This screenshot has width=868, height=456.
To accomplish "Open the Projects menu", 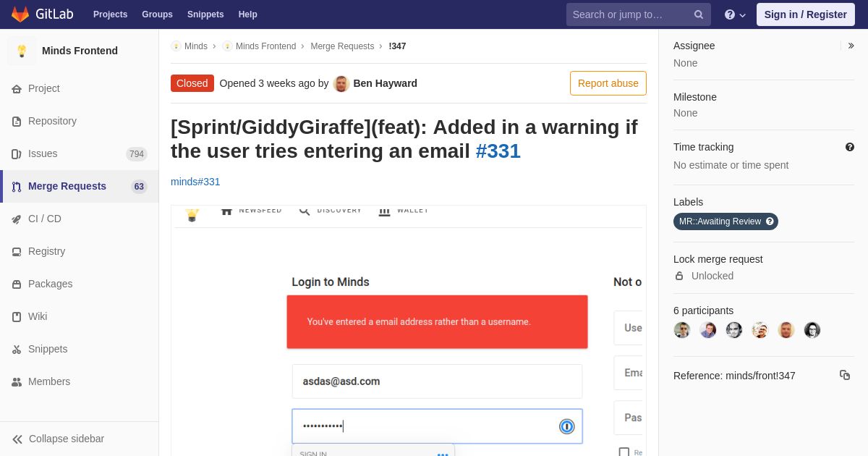I will click(110, 14).
